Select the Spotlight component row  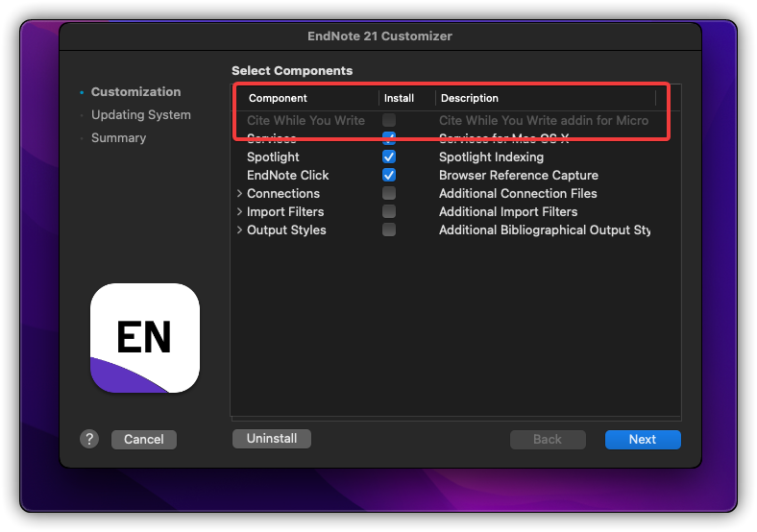[x=455, y=157]
